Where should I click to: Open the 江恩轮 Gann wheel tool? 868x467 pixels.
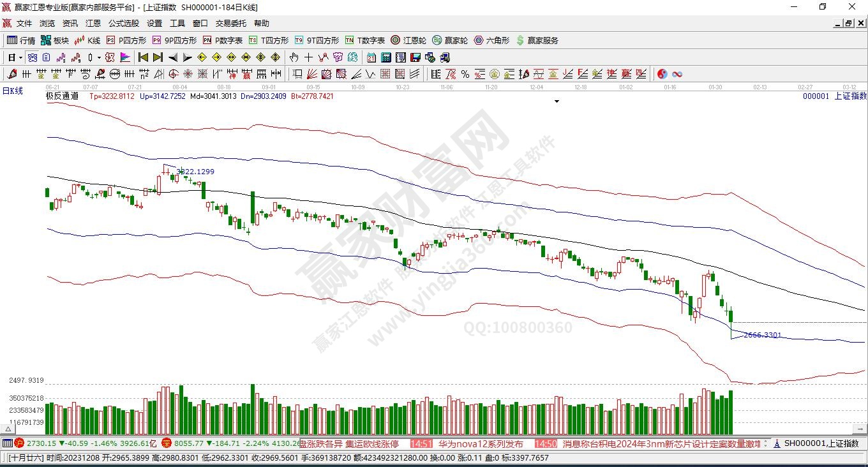pyautogui.click(x=408, y=40)
